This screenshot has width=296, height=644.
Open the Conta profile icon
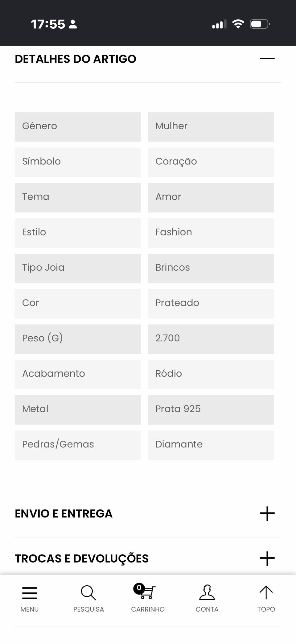[207, 592]
